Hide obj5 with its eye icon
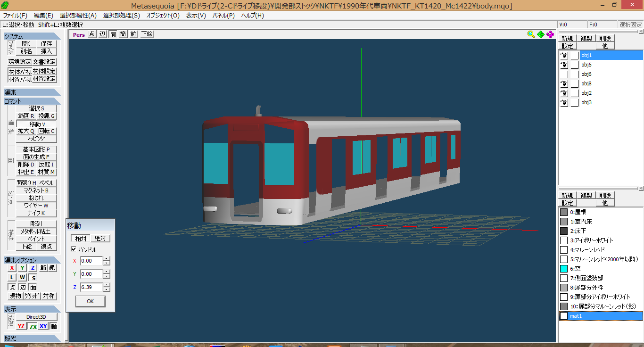This screenshot has width=644, height=347. (564, 65)
